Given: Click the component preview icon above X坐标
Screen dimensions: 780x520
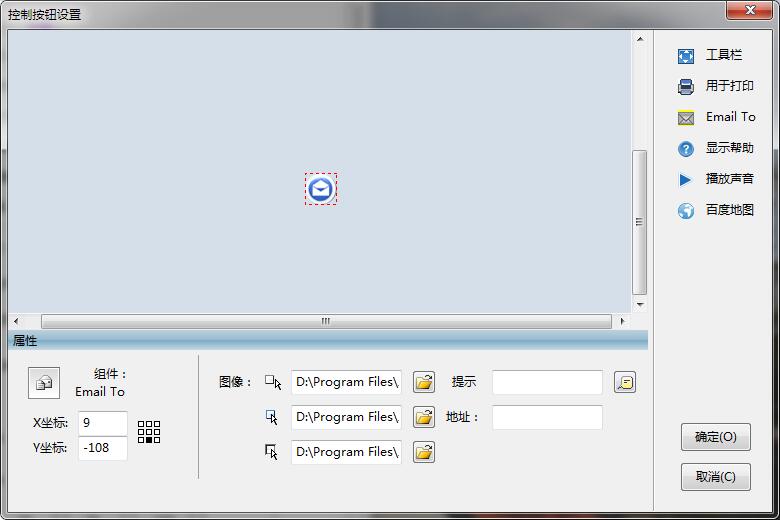Looking at the screenshot, I should point(44,383).
